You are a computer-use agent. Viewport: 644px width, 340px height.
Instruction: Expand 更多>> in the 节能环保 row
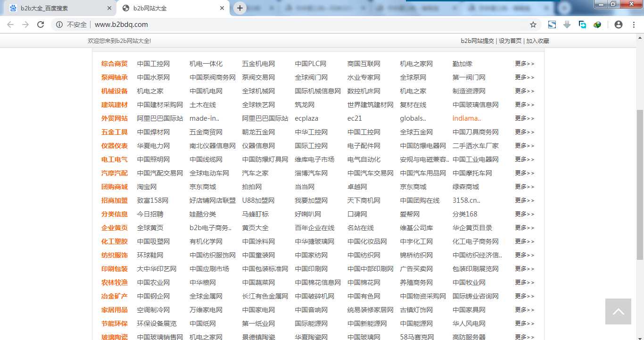(x=525, y=323)
